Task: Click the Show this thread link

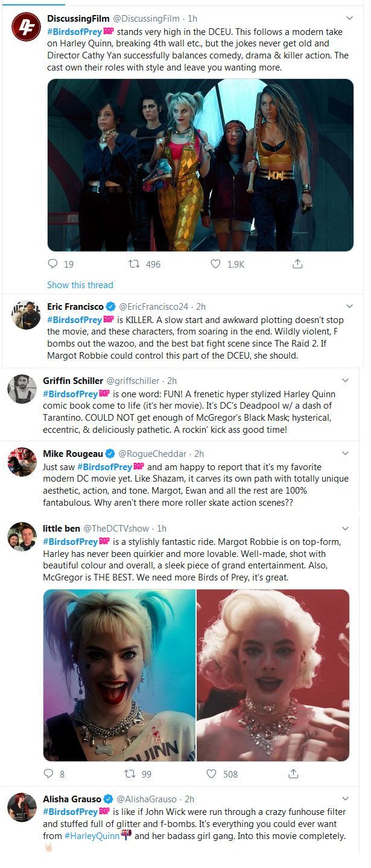Action: [x=80, y=285]
